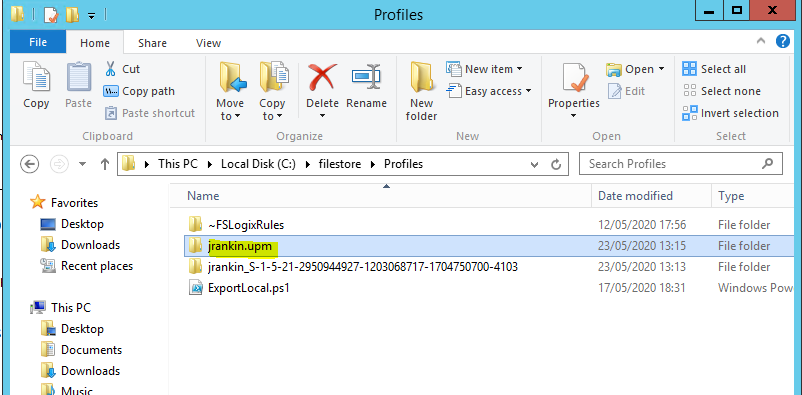Click the 23/05/2020 13:13 date cell
802x395 pixels.
click(x=642, y=267)
